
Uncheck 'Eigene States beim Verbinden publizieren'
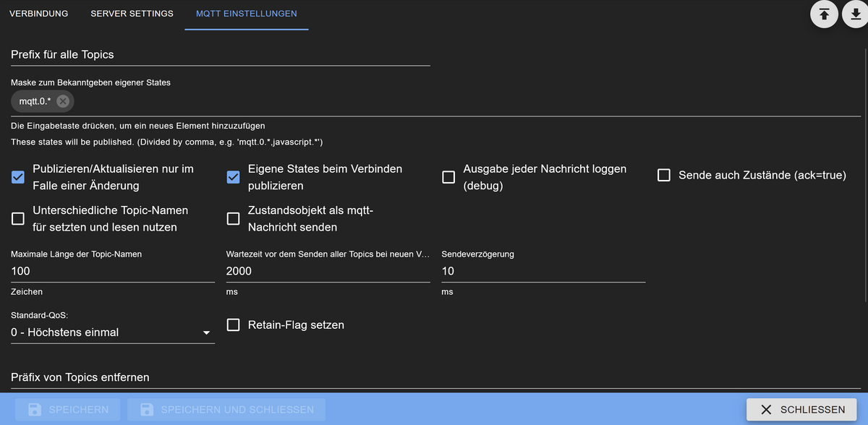pyautogui.click(x=234, y=177)
